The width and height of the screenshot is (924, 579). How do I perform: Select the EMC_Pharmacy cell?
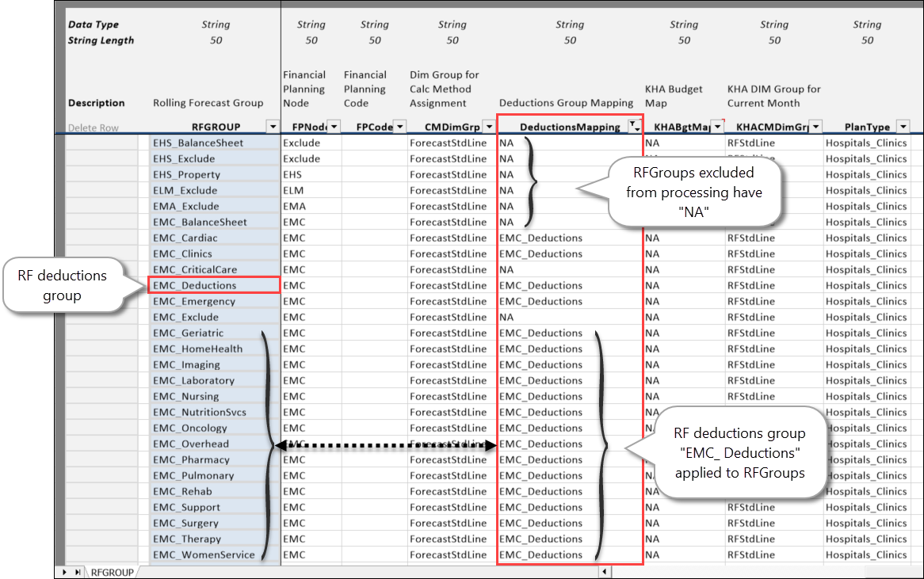(x=214, y=460)
